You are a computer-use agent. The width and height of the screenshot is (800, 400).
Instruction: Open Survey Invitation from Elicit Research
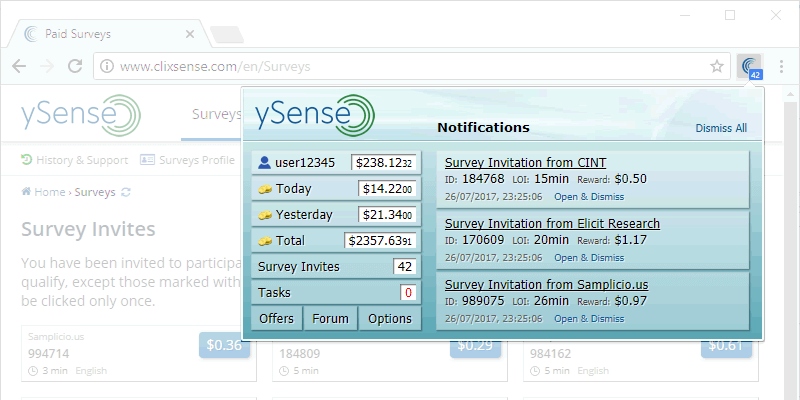coord(552,223)
